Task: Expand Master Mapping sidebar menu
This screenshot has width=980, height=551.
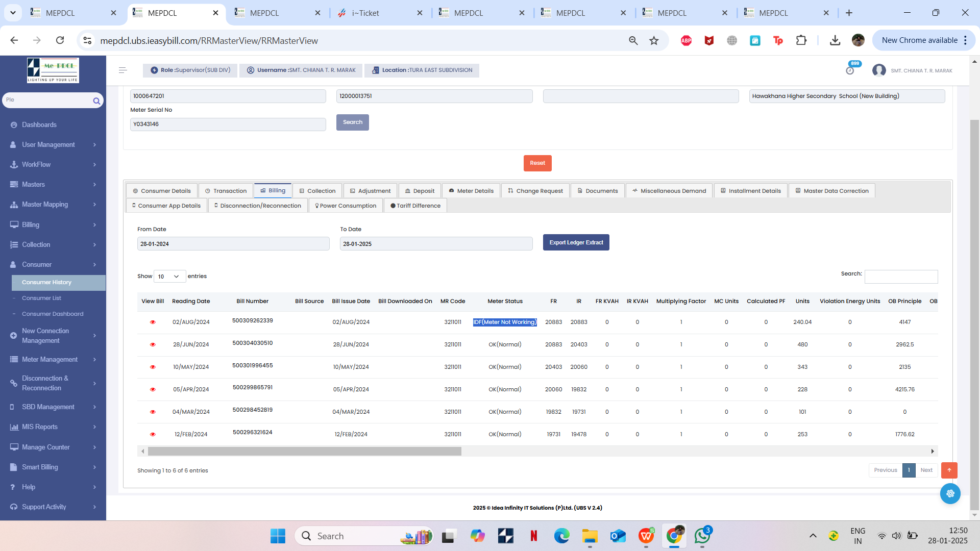Action: pyautogui.click(x=53, y=205)
